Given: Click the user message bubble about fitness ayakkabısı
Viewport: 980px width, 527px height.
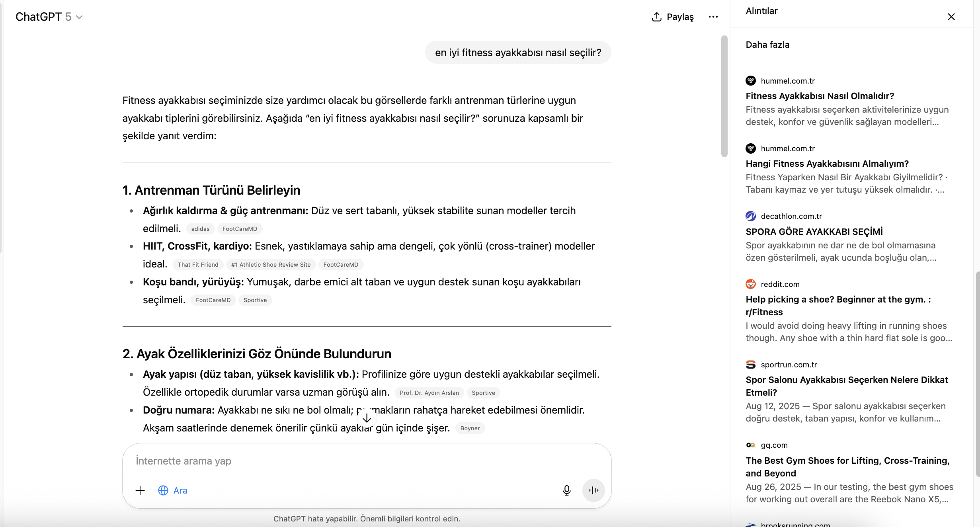Looking at the screenshot, I should pos(518,53).
